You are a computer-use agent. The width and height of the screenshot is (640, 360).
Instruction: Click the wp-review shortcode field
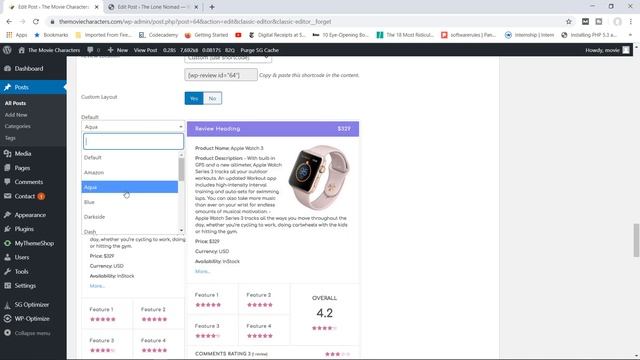[x=221, y=75]
